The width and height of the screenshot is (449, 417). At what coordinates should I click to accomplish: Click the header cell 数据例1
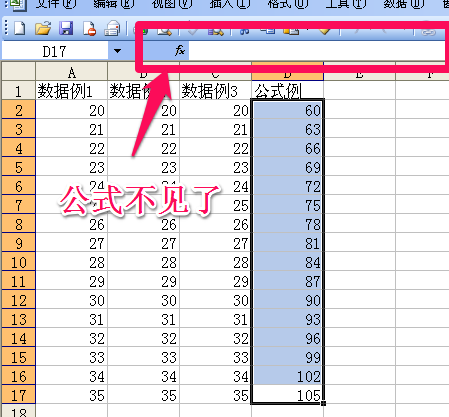[x=71, y=91]
